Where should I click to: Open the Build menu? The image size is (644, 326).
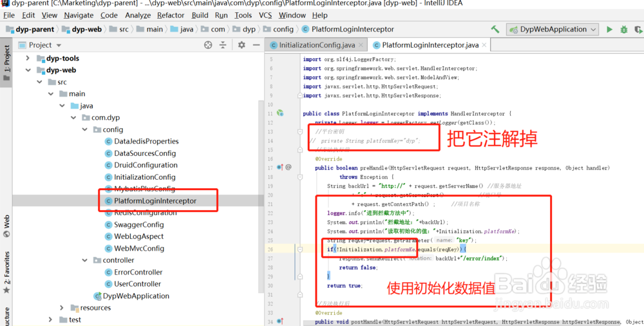point(200,15)
